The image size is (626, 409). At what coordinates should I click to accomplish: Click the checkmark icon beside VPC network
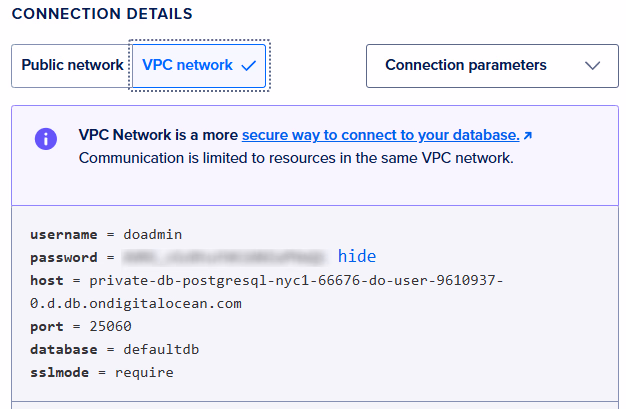coord(249,65)
